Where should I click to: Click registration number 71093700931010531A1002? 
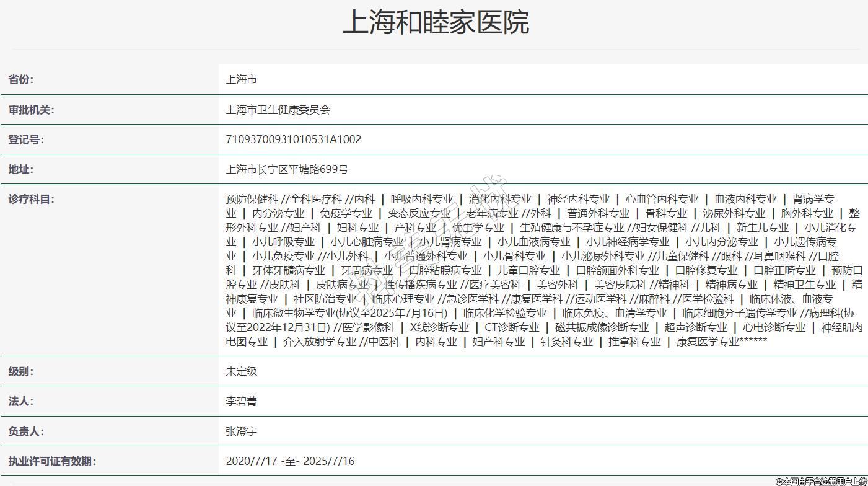coord(293,139)
